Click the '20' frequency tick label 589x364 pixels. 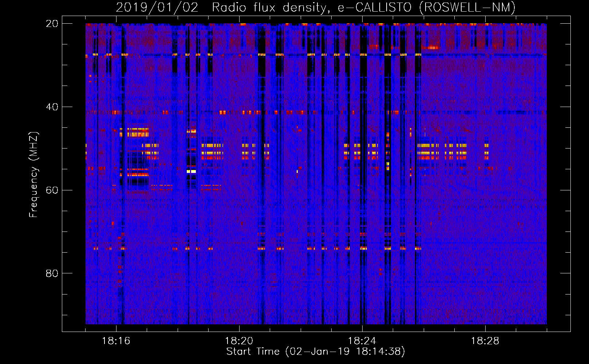pyautogui.click(x=52, y=24)
